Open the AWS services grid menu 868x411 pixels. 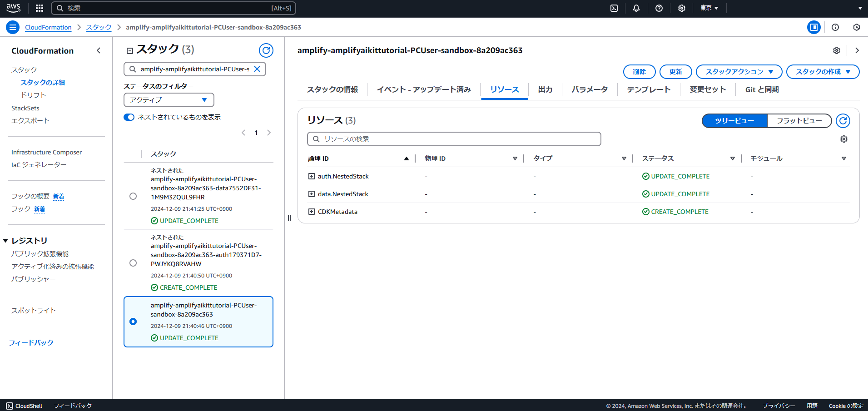pos(40,8)
